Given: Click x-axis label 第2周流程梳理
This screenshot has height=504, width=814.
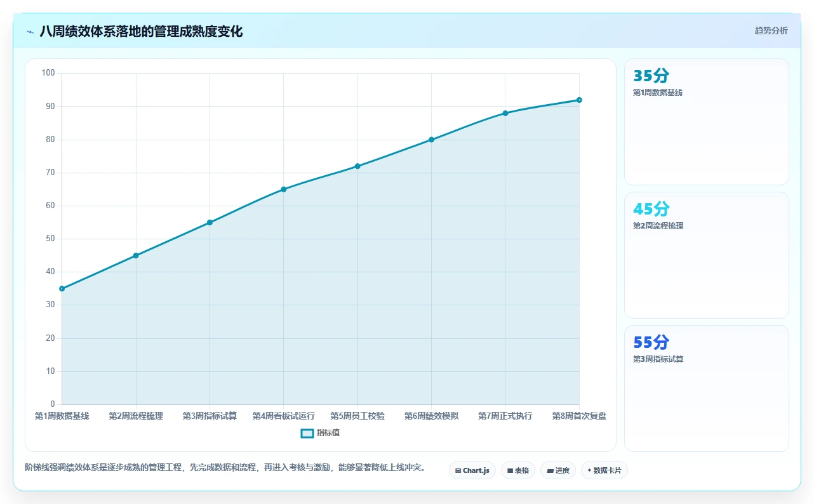Looking at the screenshot, I should pyautogui.click(x=136, y=416).
